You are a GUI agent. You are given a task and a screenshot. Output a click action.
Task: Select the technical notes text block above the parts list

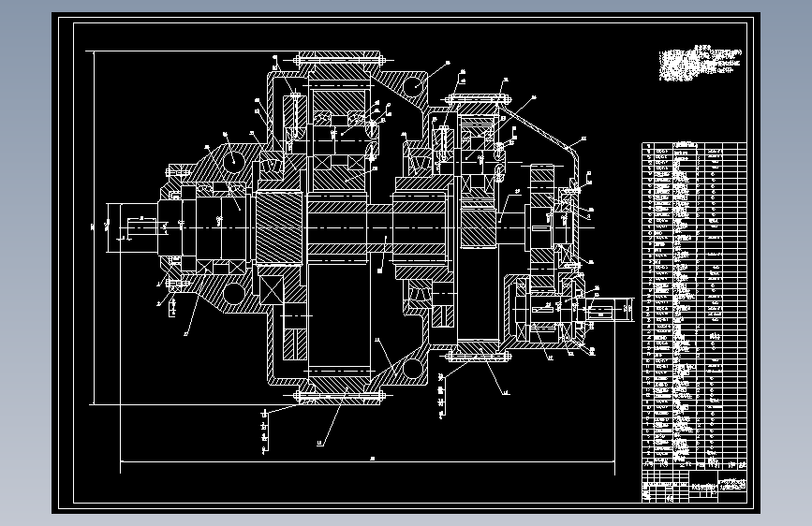[701, 64]
